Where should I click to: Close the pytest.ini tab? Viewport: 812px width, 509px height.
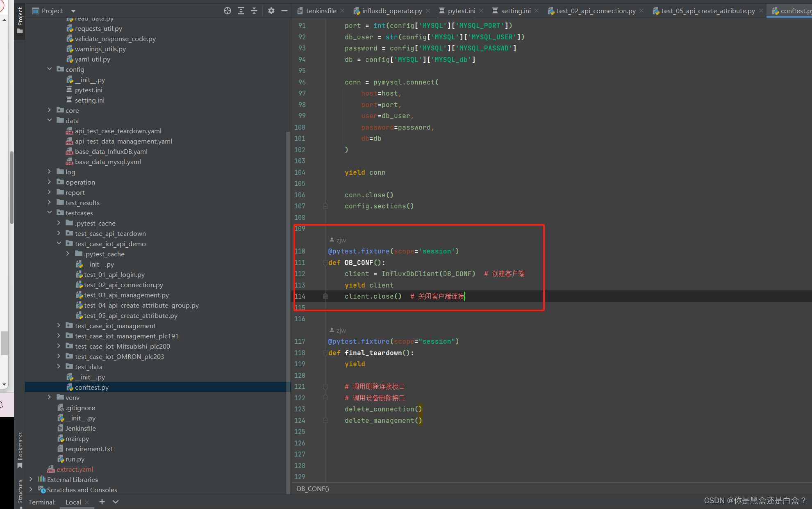click(x=481, y=11)
